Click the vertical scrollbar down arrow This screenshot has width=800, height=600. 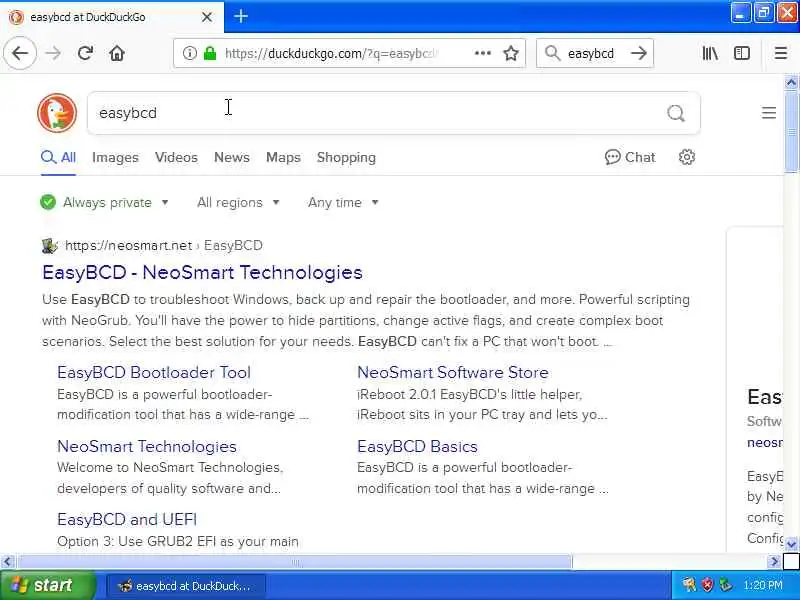pyautogui.click(x=791, y=544)
